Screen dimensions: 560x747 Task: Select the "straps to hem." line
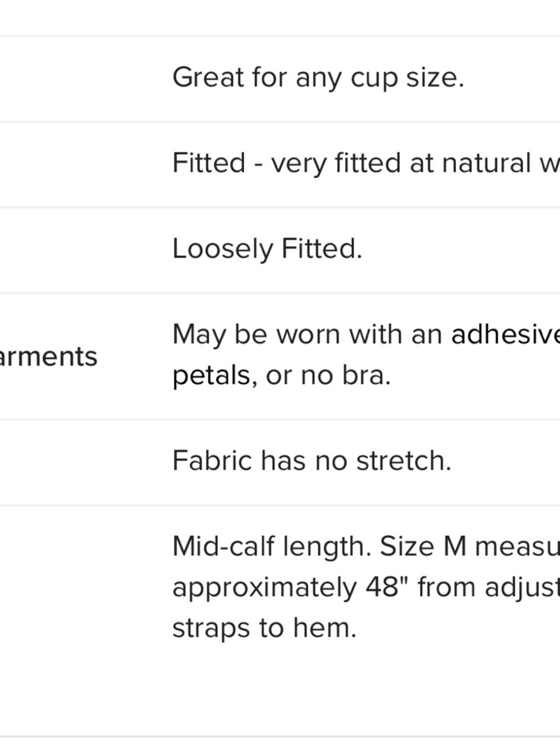coord(264,628)
